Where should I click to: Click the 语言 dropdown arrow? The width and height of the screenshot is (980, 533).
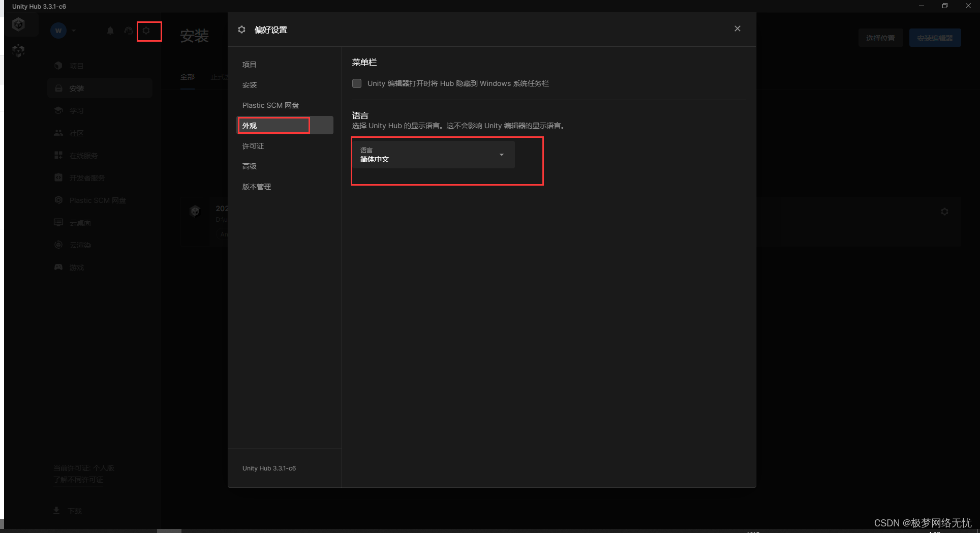[502, 155]
